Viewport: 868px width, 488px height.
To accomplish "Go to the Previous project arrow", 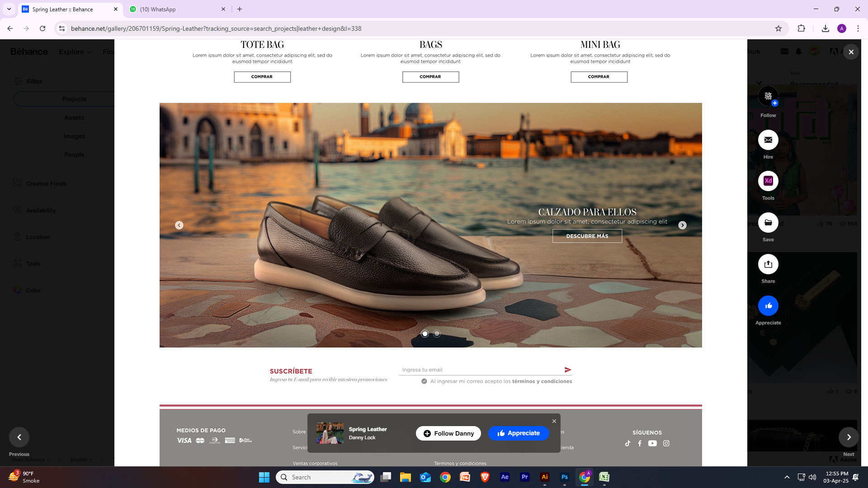I will point(19,437).
